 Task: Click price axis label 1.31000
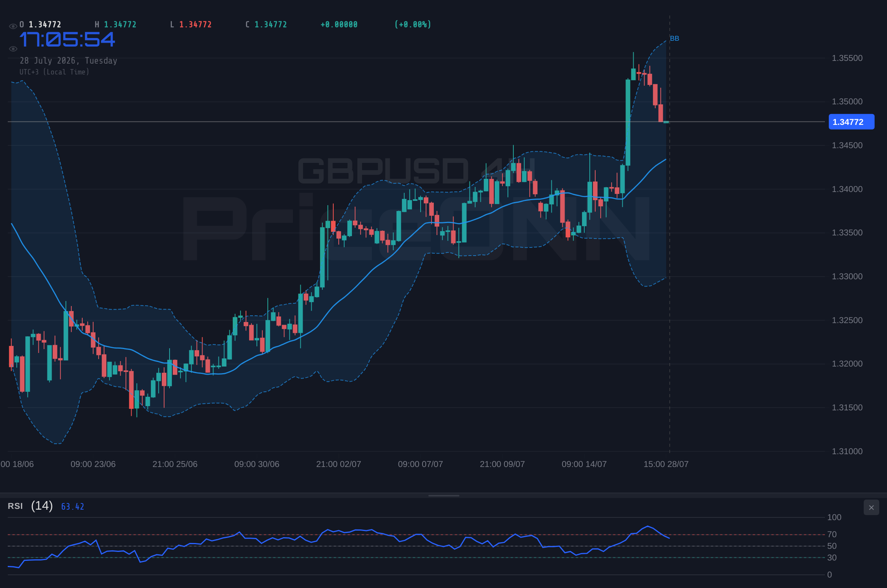pyautogui.click(x=847, y=451)
